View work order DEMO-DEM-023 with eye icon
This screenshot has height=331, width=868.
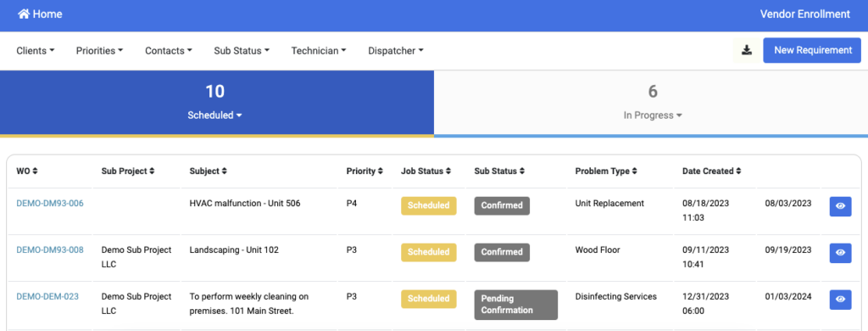[840, 300]
